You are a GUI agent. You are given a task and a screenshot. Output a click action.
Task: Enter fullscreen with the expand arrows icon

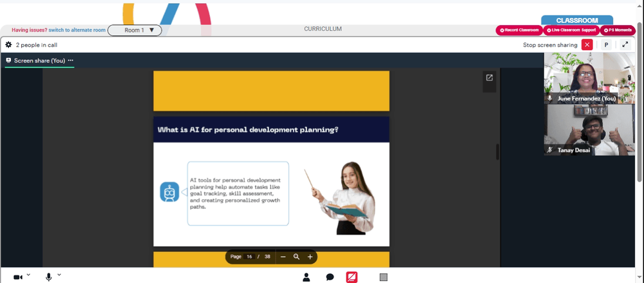pos(625,45)
